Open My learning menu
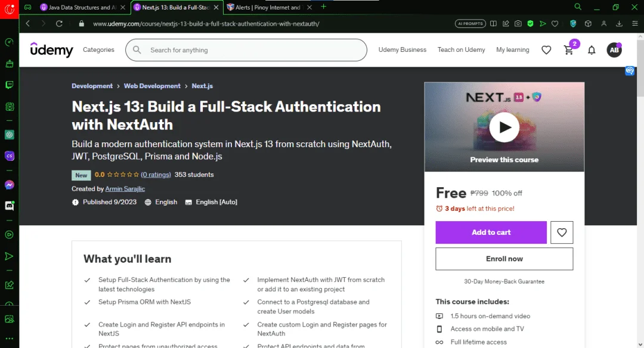 (513, 49)
